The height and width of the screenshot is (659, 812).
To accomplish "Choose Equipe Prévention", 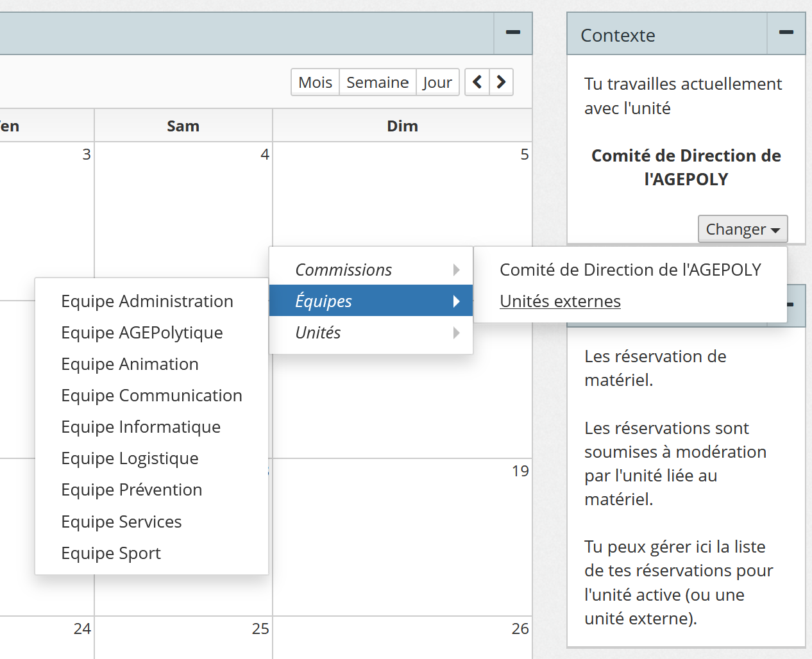I will [x=131, y=490].
